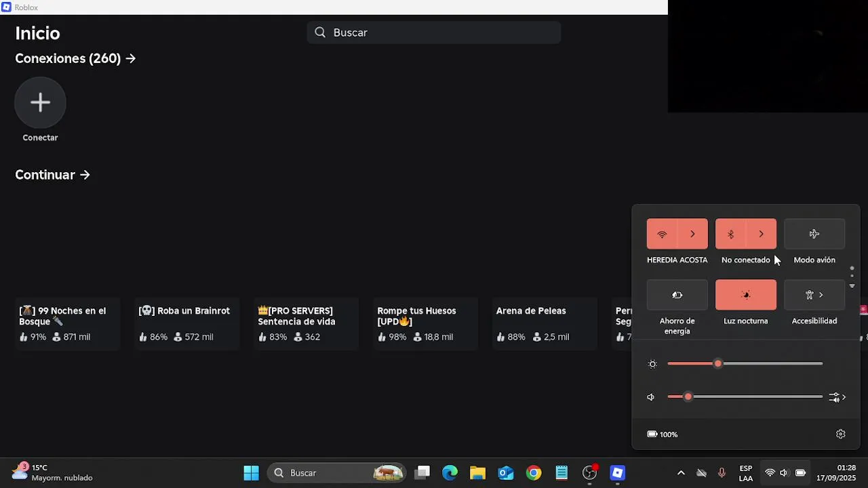Open [PRO SERVERS] Sentencia de vida game
The image size is (868, 488).
coord(306,324)
